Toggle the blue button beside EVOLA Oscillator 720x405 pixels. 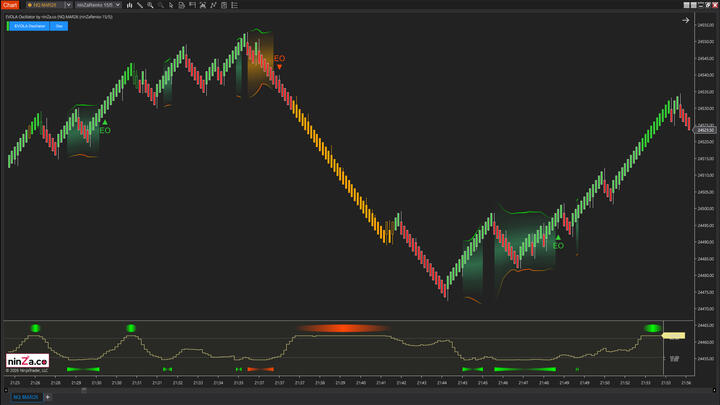(x=59, y=26)
